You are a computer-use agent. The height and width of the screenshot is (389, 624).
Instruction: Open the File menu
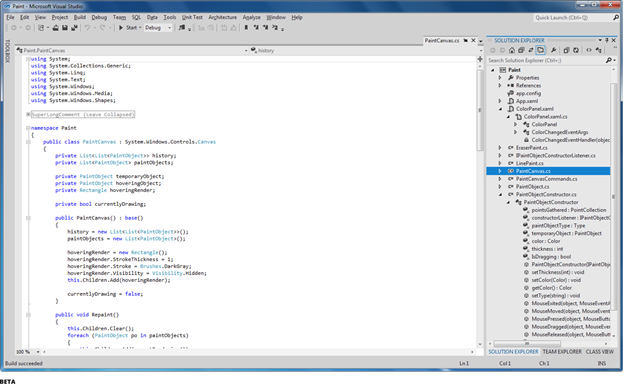[10, 18]
